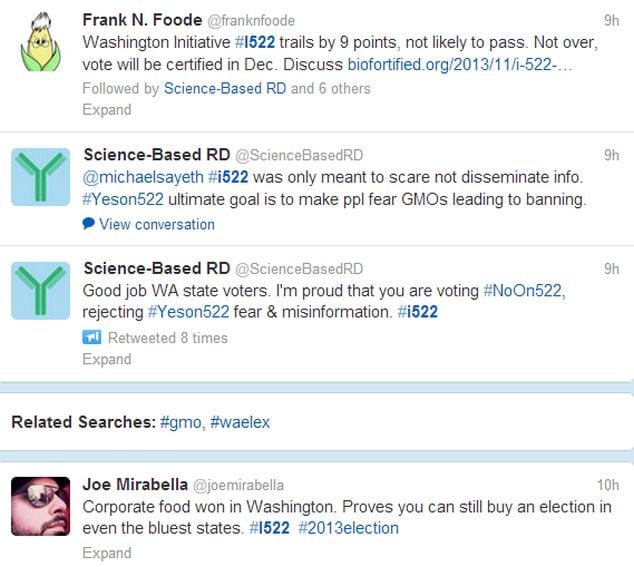Open the #NoOn522 hashtag
The height and width of the screenshot is (567, 634).
523,290
